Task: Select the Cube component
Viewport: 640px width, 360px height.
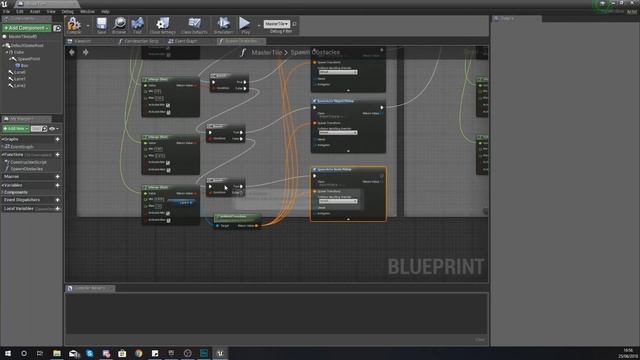Action: coord(19,52)
